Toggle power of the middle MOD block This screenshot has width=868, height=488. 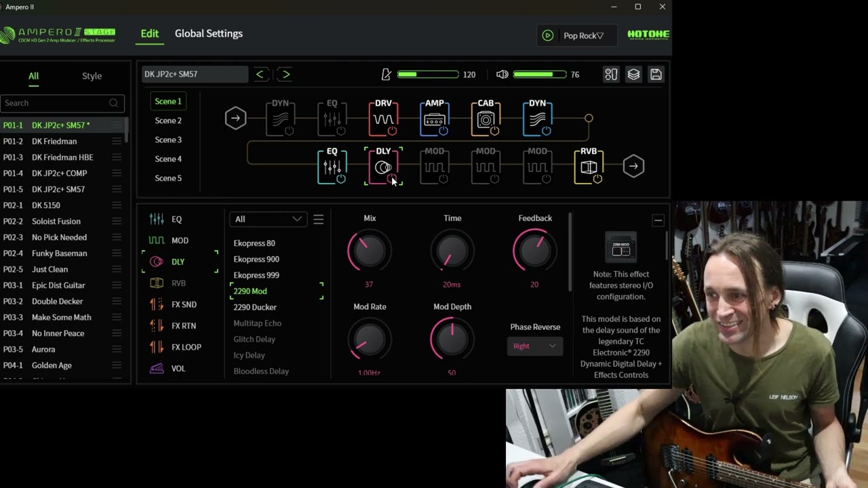click(495, 179)
